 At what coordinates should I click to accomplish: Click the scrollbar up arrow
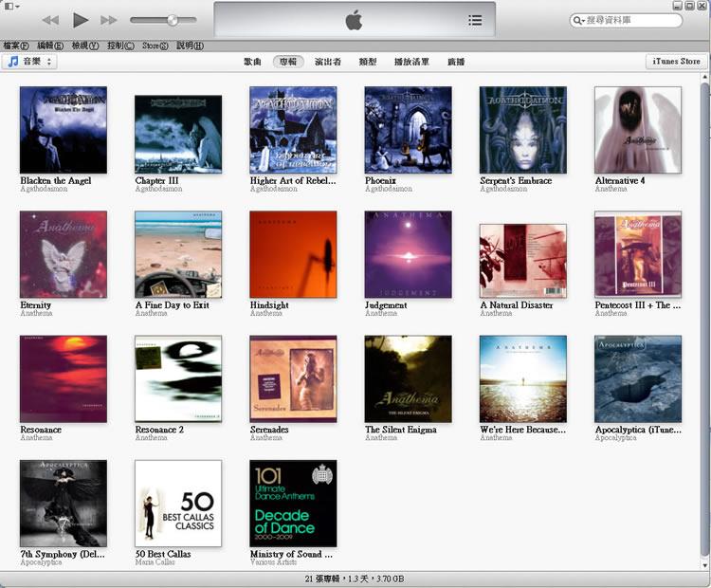tap(704, 77)
